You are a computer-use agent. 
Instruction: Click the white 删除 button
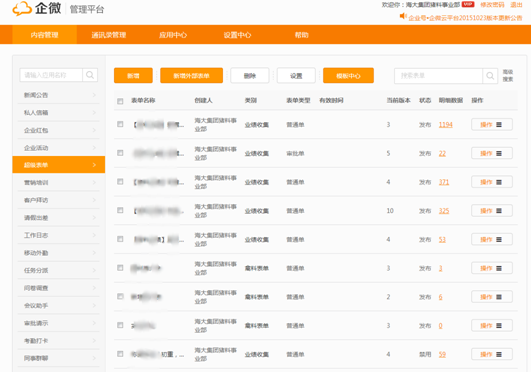(250, 76)
